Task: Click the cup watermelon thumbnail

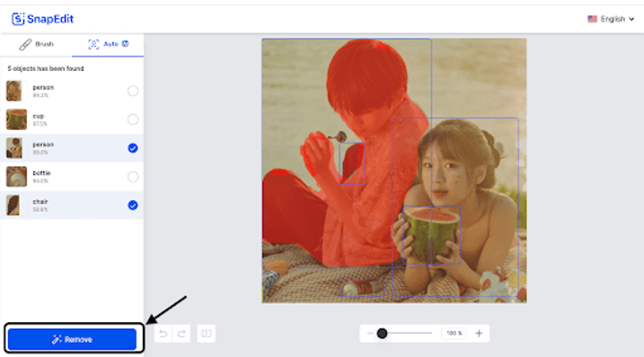Action: pos(16,119)
